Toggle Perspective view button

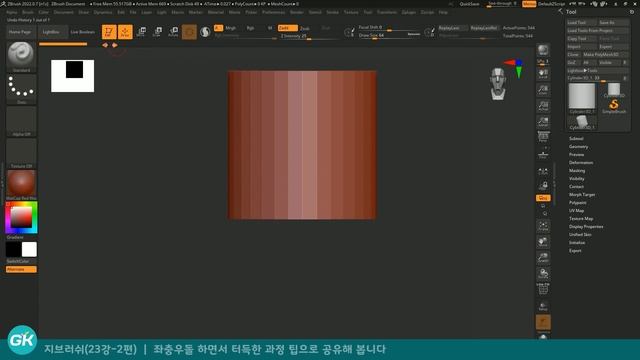coord(543,138)
